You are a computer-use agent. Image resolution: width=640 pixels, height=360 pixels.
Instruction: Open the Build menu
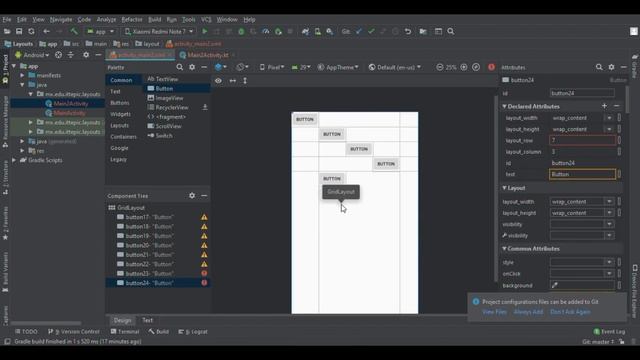(154, 20)
